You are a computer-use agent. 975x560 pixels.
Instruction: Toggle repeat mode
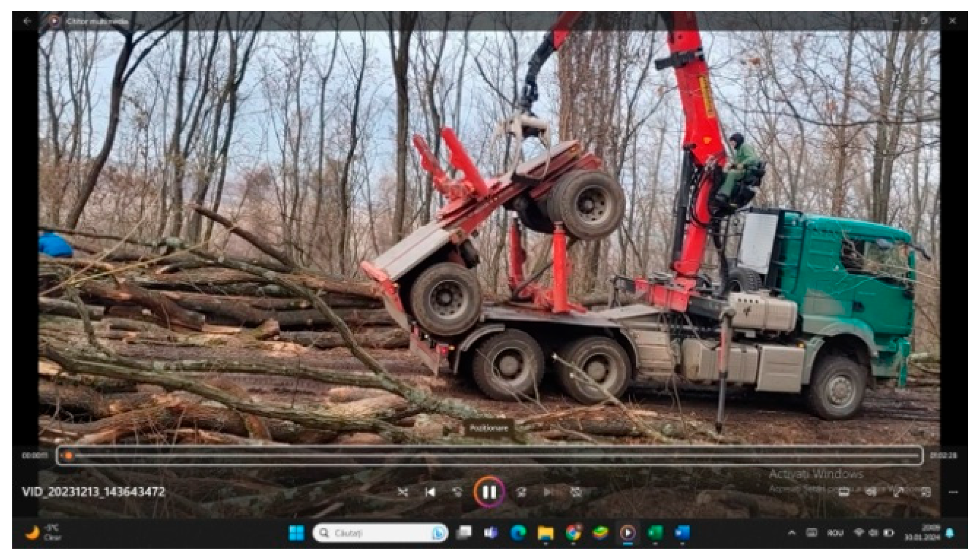coord(576,492)
